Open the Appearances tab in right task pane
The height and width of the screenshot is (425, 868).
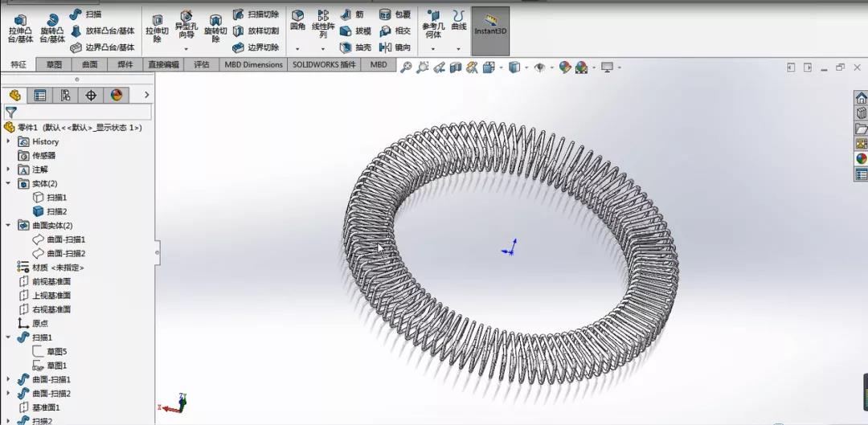click(861, 159)
